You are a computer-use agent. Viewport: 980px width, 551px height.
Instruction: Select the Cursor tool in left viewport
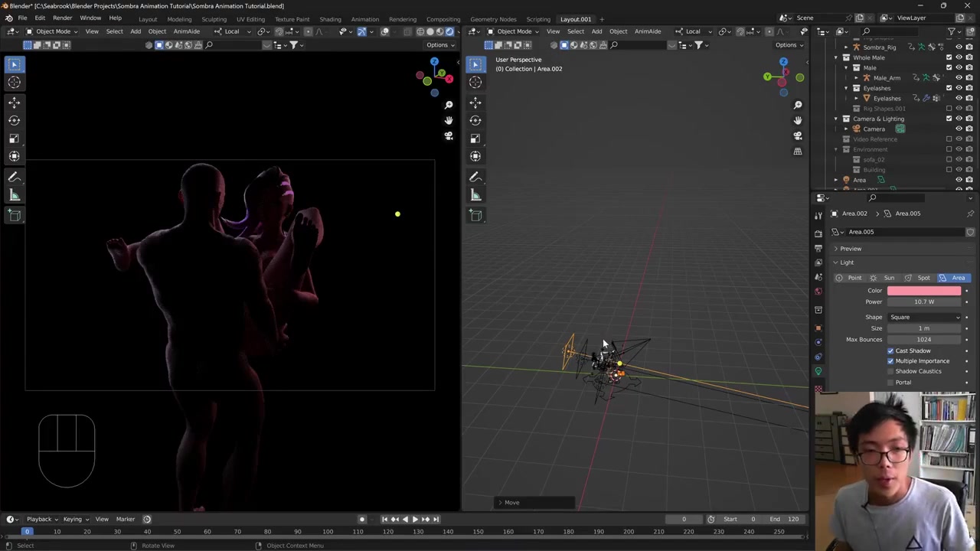pos(15,83)
